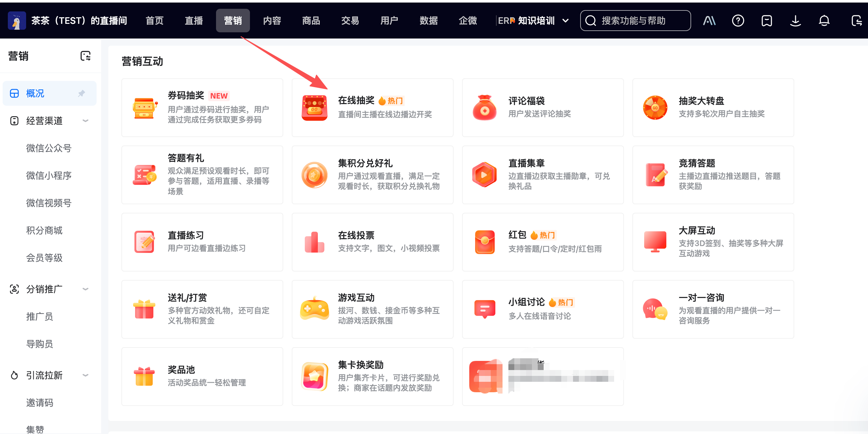Open the 在线抽奖 slot machine icon
This screenshot has width=868, height=434.
314,108
